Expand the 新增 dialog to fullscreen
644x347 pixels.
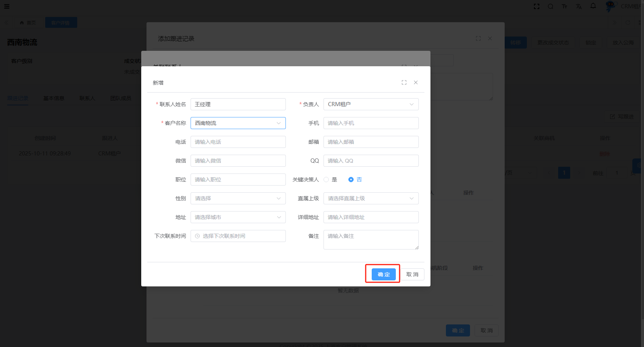tap(404, 82)
